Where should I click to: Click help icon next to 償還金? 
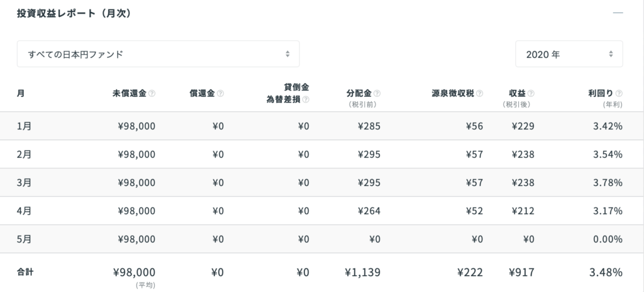click(220, 94)
